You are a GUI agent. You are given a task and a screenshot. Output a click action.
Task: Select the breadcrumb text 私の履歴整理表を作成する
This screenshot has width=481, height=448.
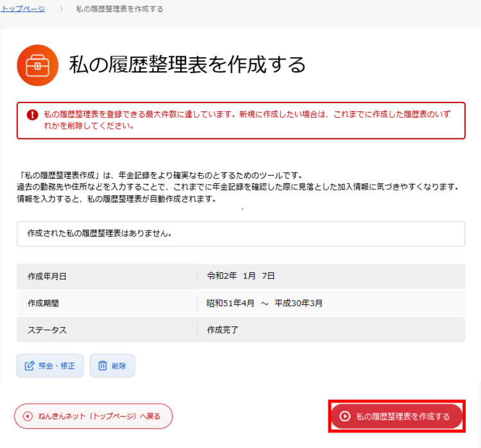pos(120,9)
